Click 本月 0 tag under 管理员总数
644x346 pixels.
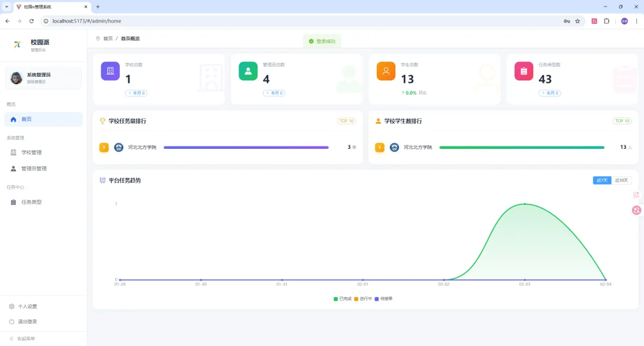[x=274, y=93]
